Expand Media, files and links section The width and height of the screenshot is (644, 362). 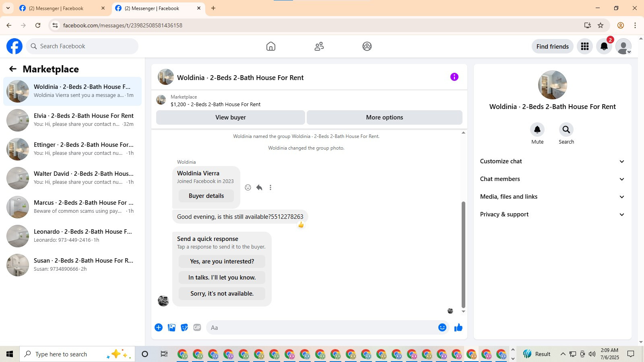(552, 197)
